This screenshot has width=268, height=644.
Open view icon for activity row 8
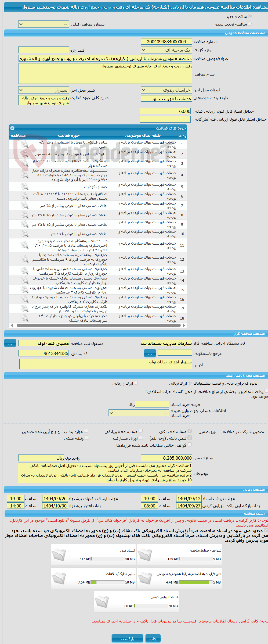click(x=24, y=215)
